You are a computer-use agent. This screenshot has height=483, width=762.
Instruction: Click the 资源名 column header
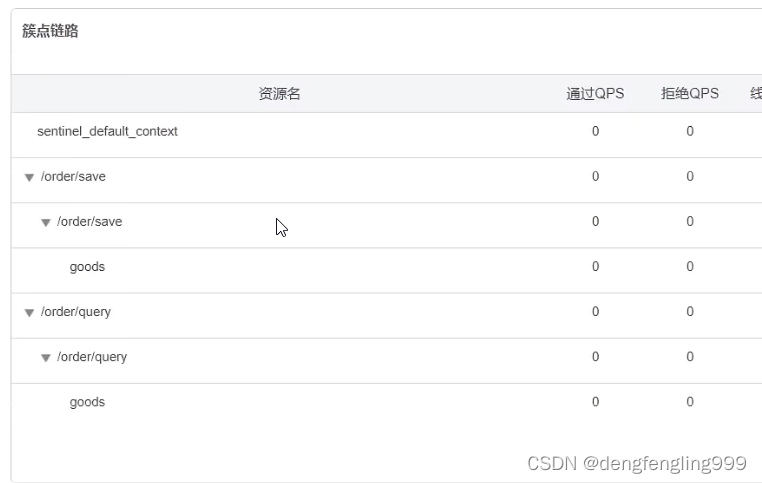pos(279,94)
